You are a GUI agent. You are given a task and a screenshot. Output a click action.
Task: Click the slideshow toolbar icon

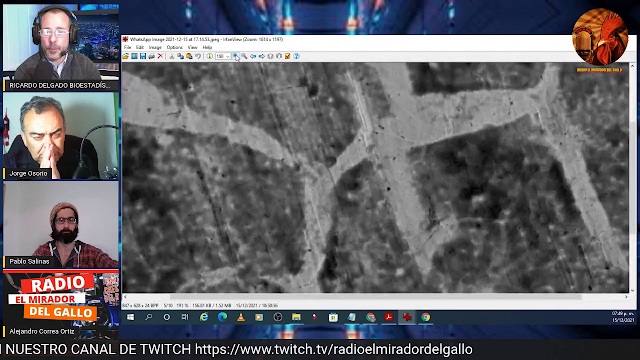(134, 56)
